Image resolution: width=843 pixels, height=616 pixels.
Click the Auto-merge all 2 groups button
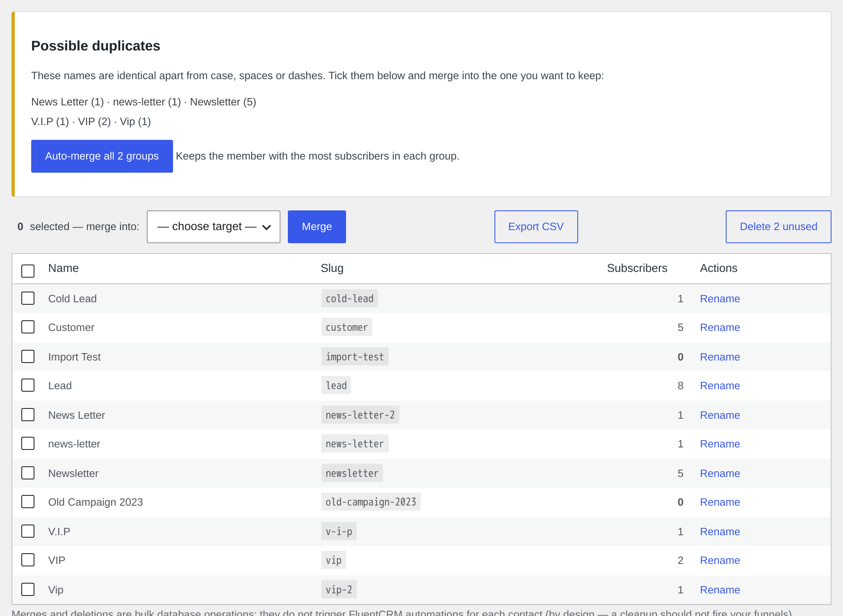(102, 156)
